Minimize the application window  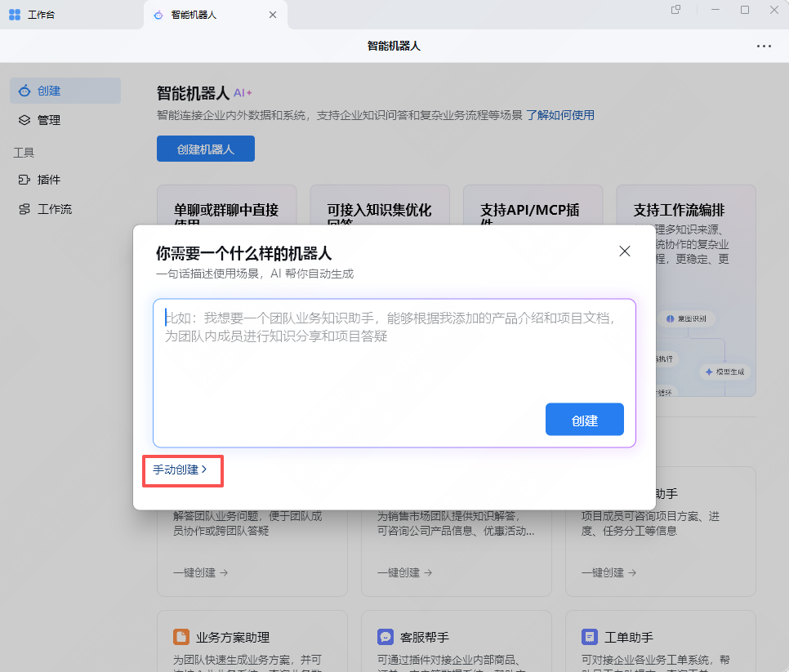coord(715,10)
